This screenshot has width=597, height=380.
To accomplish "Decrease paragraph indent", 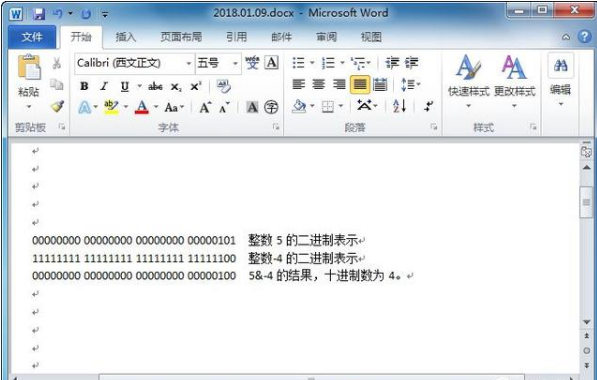I will coord(392,63).
